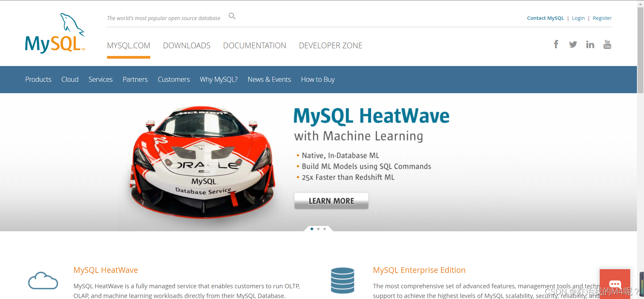Image resolution: width=644 pixels, height=299 pixels.
Task: Click "with Machine Learning" subtitle text
Action: (x=359, y=136)
